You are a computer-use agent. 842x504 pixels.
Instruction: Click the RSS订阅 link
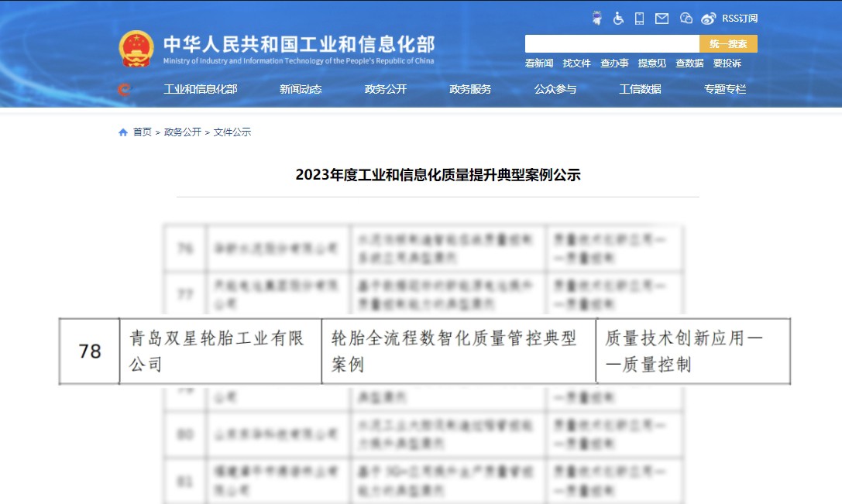tap(740, 19)
